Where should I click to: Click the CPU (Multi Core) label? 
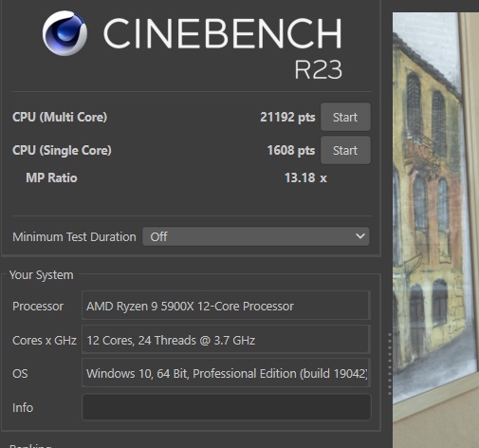tap(60, 117)
